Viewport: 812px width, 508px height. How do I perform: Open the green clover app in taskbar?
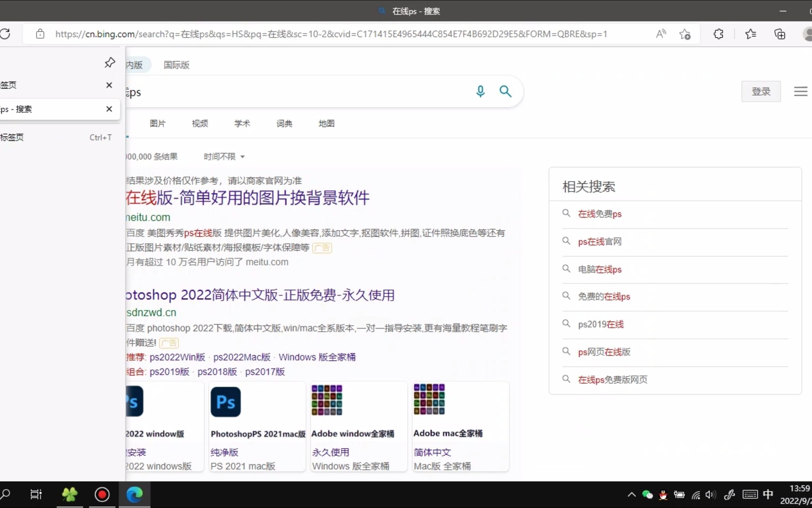click(x=69, y=494)
